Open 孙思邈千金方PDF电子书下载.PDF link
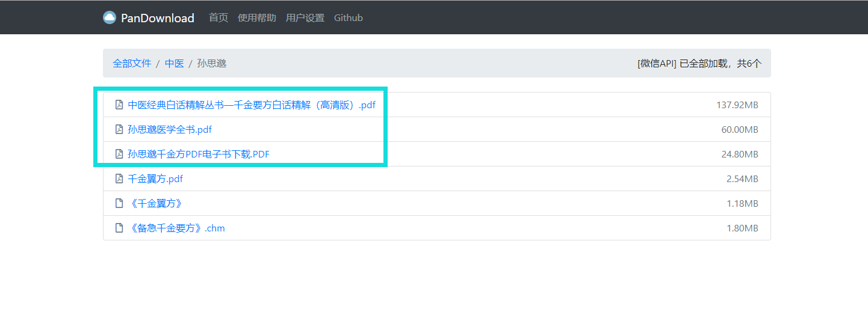 (199, 154)
